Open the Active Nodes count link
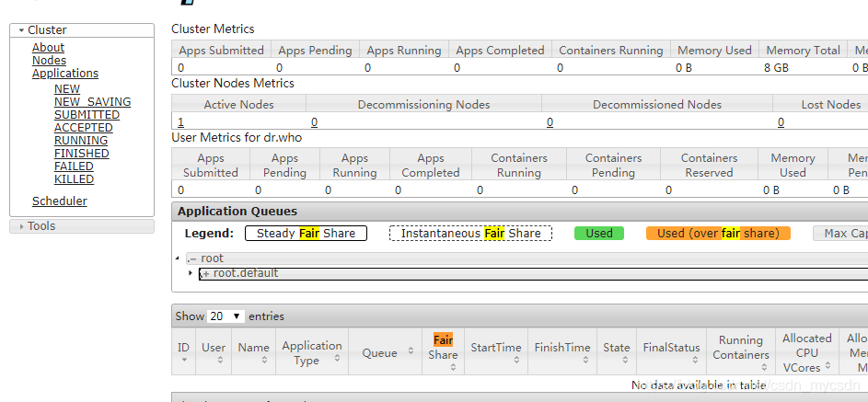This screenshot has height=402, width=868. (x=180, y=122)
